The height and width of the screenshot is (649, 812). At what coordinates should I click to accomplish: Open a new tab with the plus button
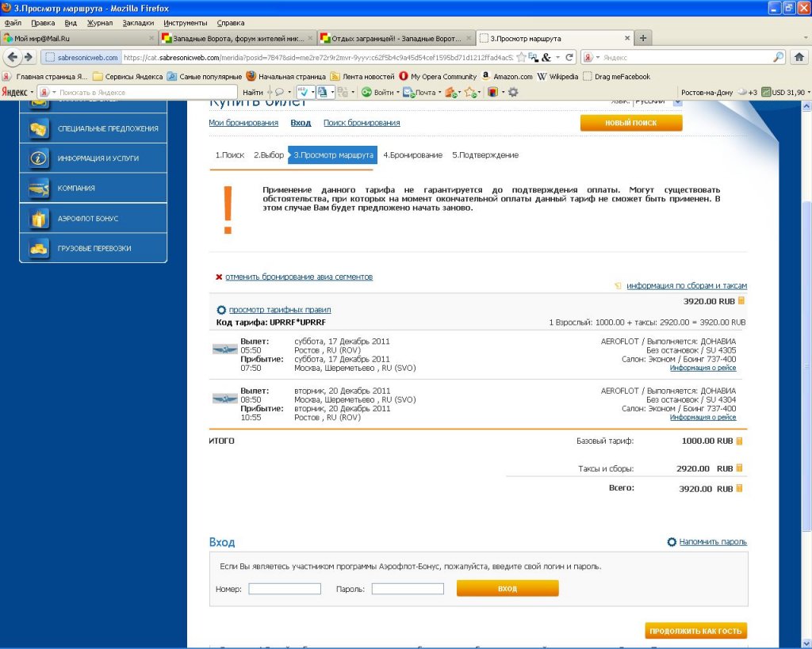pos(642,38)
